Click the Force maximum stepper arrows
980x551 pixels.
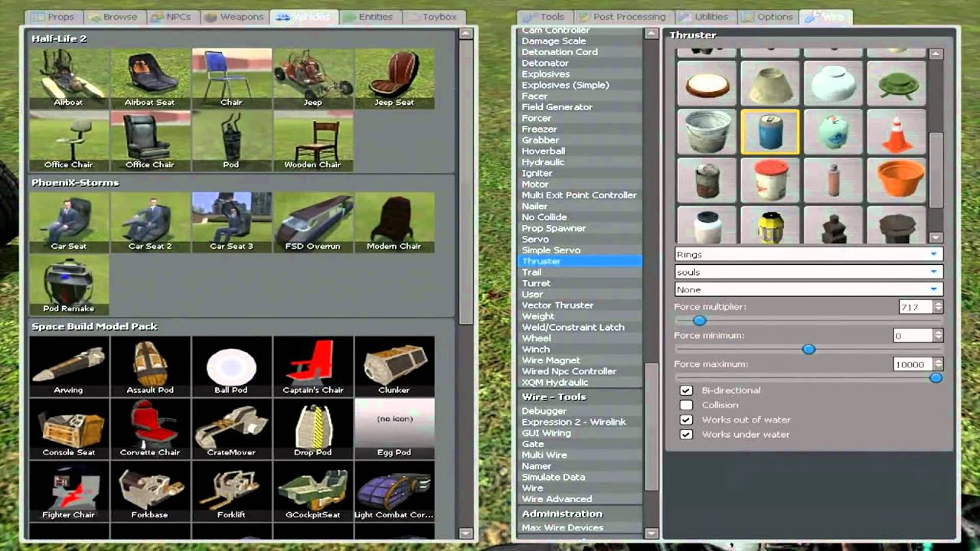(938, 364)
